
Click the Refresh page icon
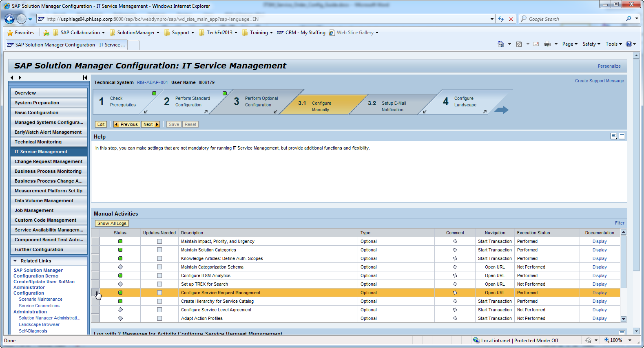(x=501, y=19)
